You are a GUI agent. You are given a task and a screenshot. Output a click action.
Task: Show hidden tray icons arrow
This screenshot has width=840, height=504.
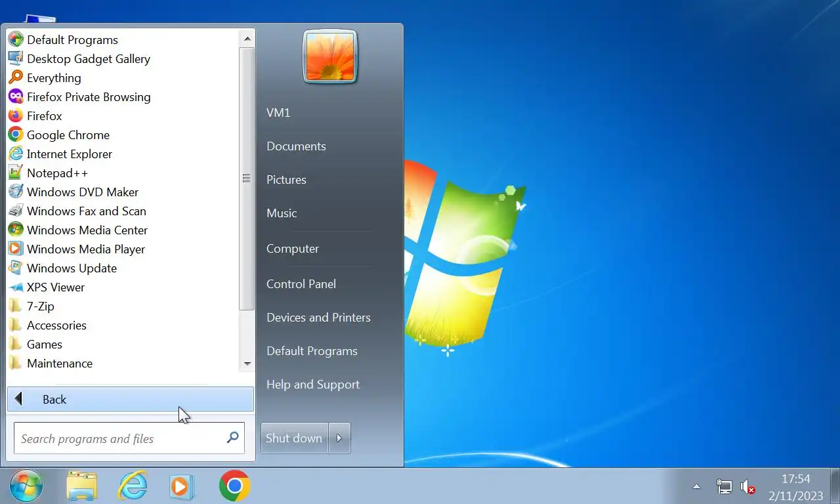[696, 487]
